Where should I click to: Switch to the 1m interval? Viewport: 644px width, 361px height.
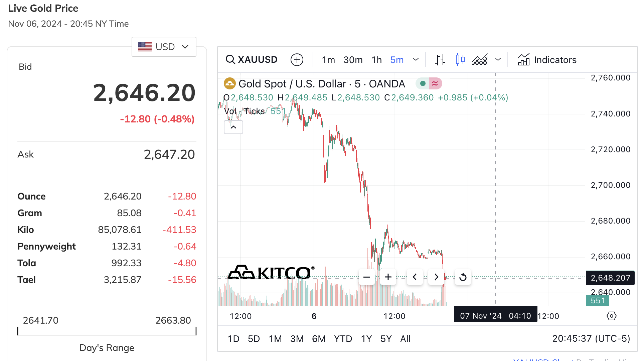328,60
